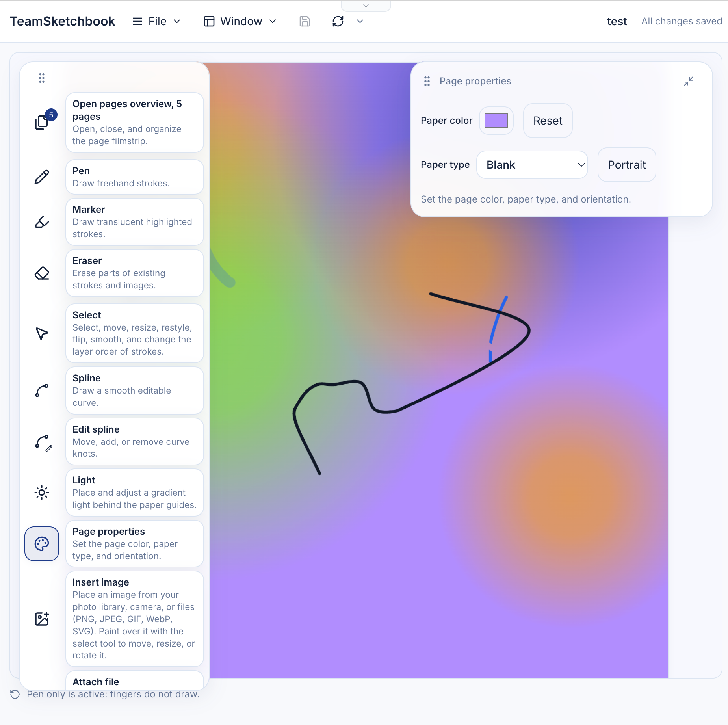The image size is (728, 725).
Task: Open the dropdown arrow beside sync icon
Action: [360, 21]
